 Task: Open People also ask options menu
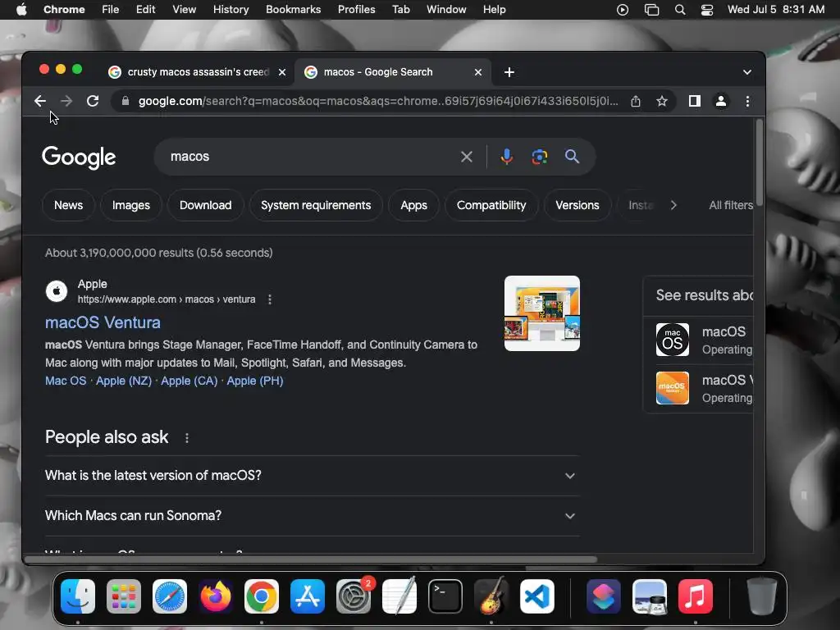click(x=186, y=438)
